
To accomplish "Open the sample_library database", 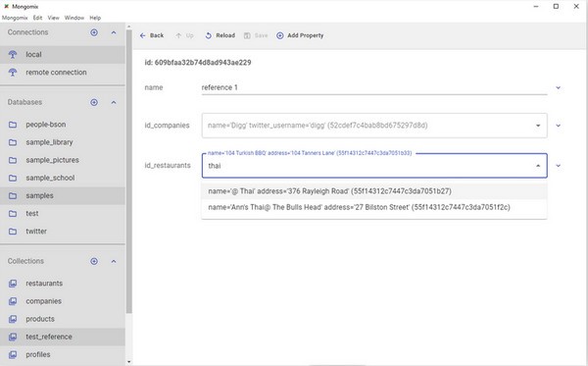I will pyautogui.click(x=63, y=142).
